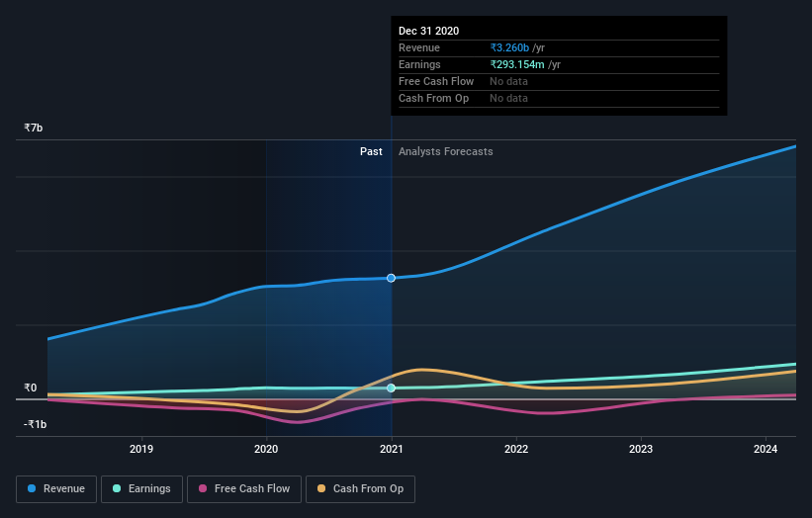The width and height of the screenshot is (812, 518).
Task: Toggle the Revenue legend button
Action: 56,489
